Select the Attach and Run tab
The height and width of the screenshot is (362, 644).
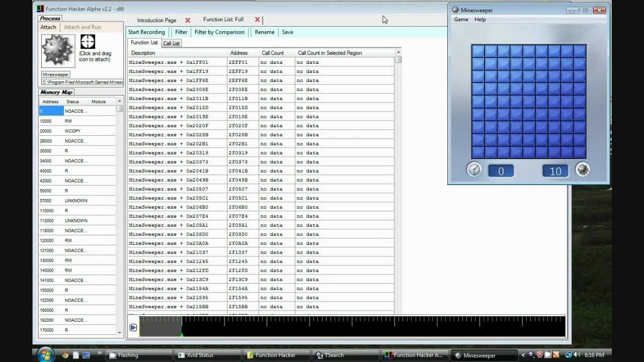tap(83, 27)
